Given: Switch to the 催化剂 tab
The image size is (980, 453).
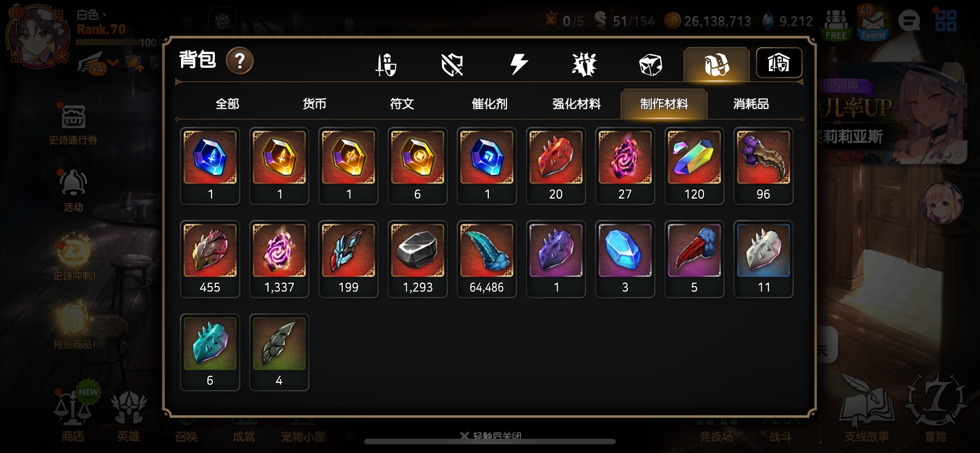Looking at the screenshot, I should (x=489, y=104).
